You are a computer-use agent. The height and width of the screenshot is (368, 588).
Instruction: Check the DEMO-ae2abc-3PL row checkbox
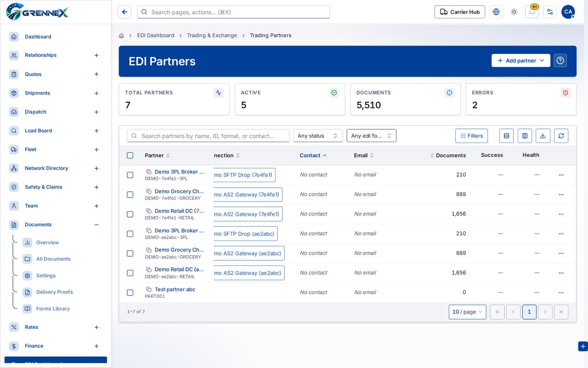[130, 234]
